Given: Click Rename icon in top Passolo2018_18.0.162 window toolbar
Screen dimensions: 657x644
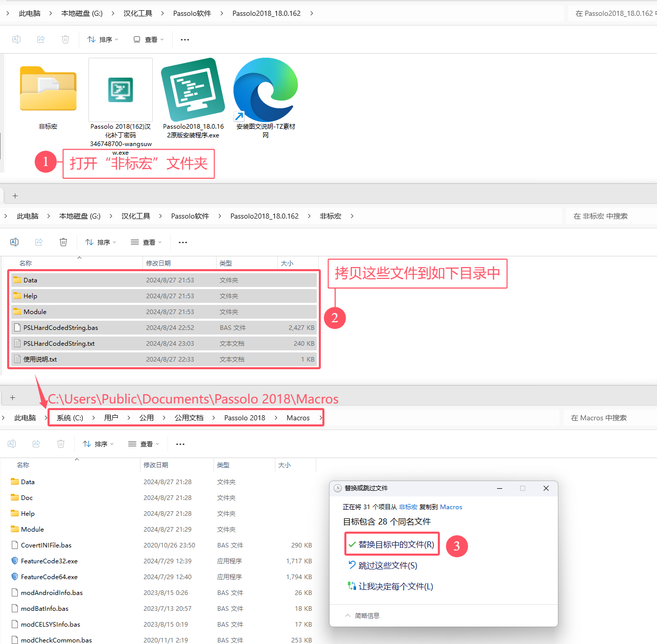Looking at the screenshot, I should tap(16, 39).
